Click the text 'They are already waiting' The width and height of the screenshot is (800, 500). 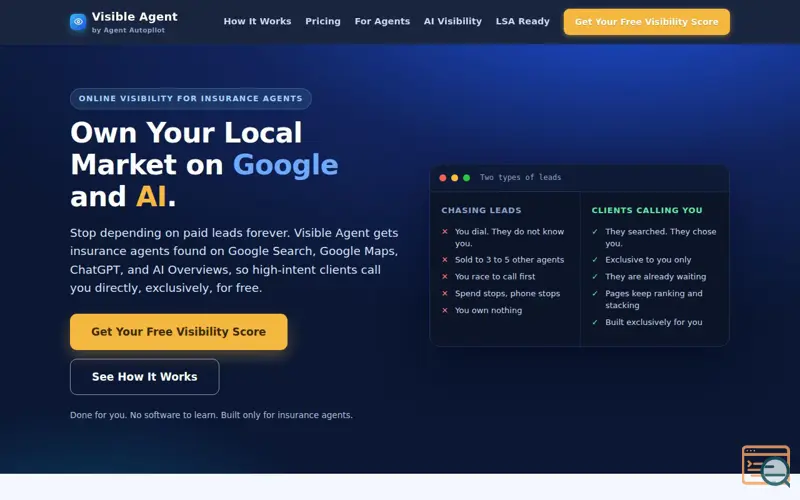point(656,277)
